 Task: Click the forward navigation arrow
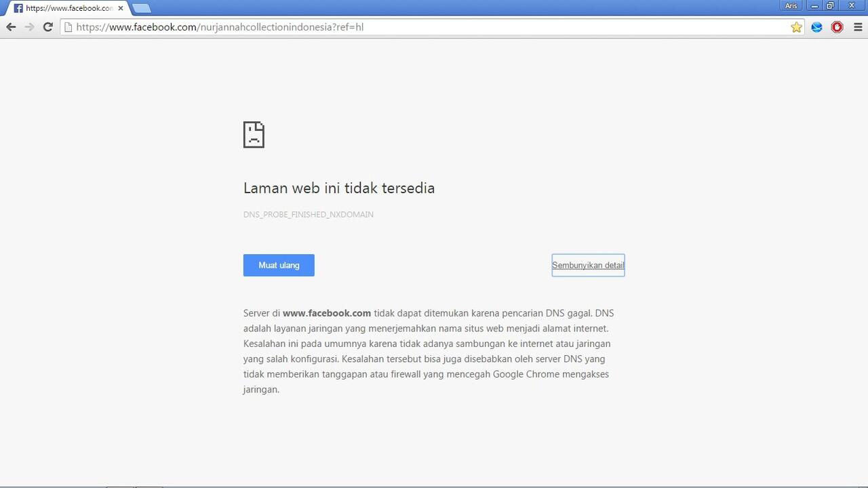pos(29,27)
